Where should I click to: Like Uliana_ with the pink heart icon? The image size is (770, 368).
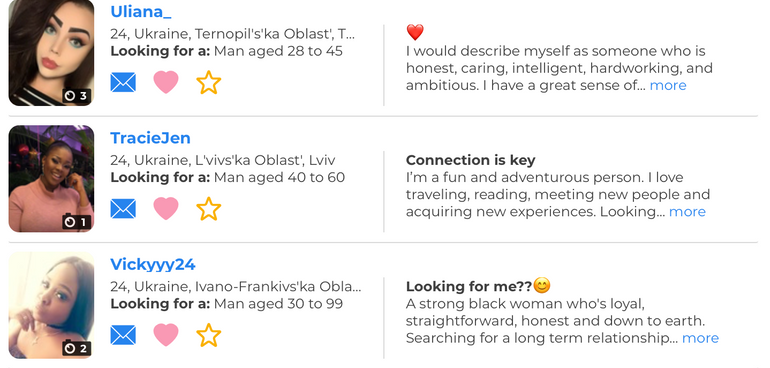click(166, 82)
